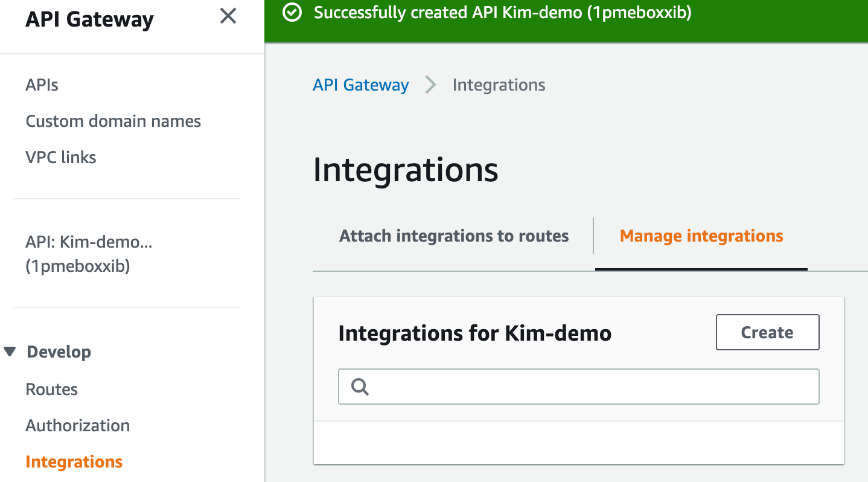Click the Integrations page title
The height and width of the screenshot is (482, 868).
pyautogui.click(x=406, y=170)
